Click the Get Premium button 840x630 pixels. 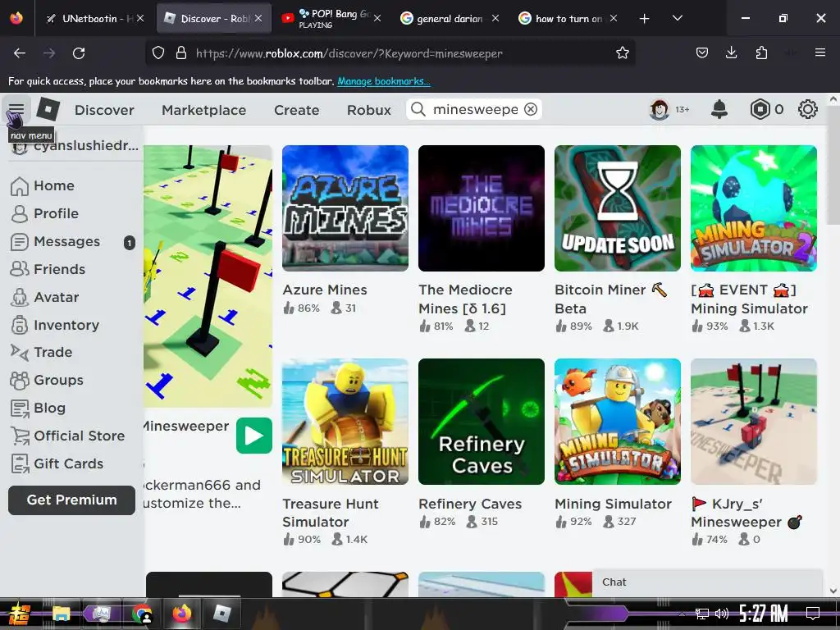(x=72, y=500)
